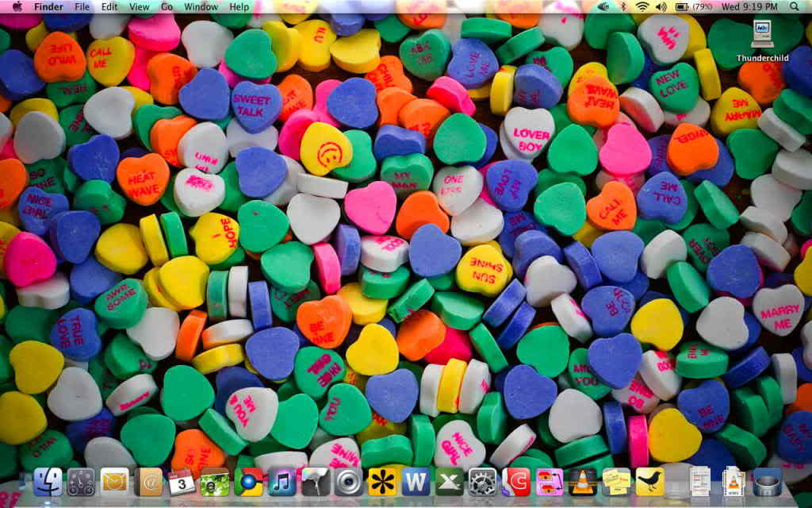Open the Help menu
The image size is (812, 508).
[x=239, y=6]
